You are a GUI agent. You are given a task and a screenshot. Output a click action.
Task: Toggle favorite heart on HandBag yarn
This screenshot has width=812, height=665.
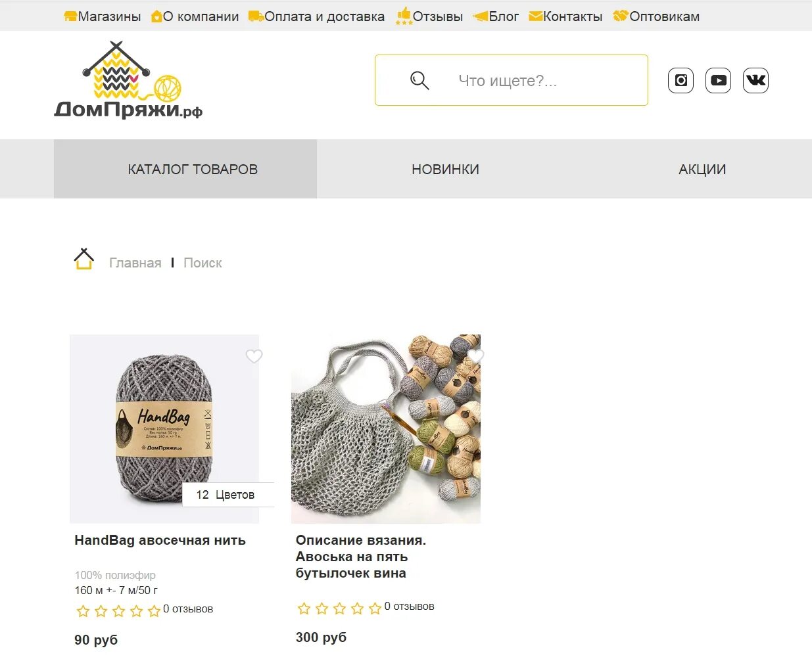tap(254, 356)
